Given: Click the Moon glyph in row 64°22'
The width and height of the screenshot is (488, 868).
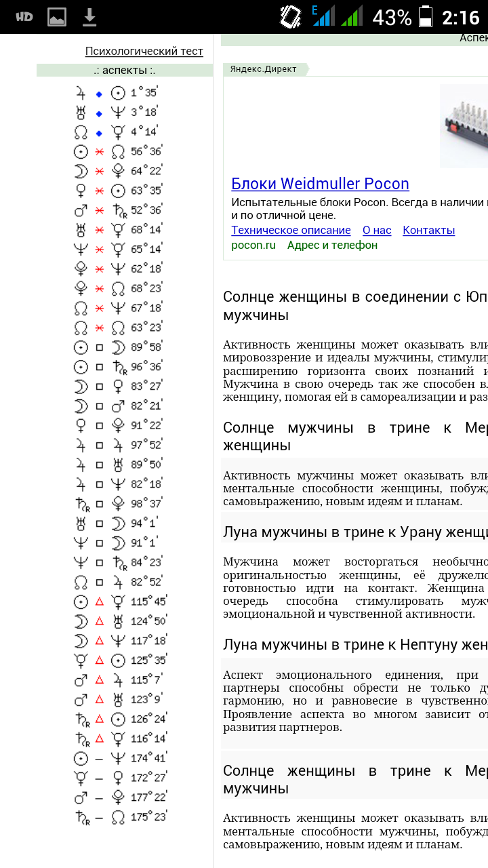Looking at the screenshot, I should tap(81, 172).
